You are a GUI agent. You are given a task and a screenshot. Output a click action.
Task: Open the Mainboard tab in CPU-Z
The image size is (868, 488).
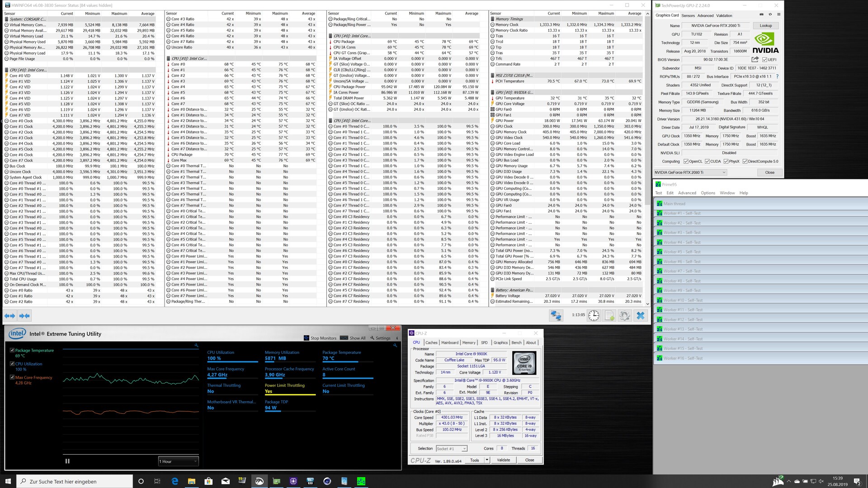[450, 343]
